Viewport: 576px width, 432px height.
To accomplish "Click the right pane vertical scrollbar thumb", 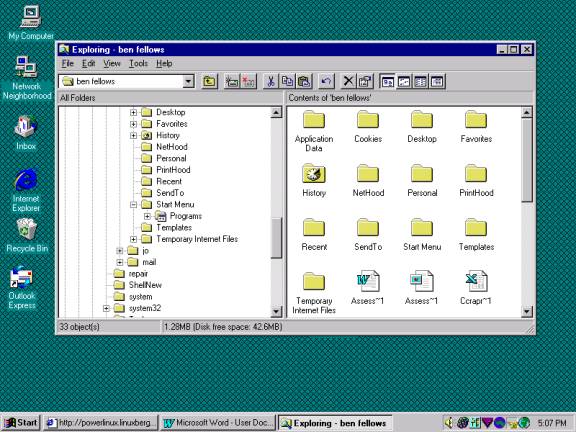I will tap(527, 160).
